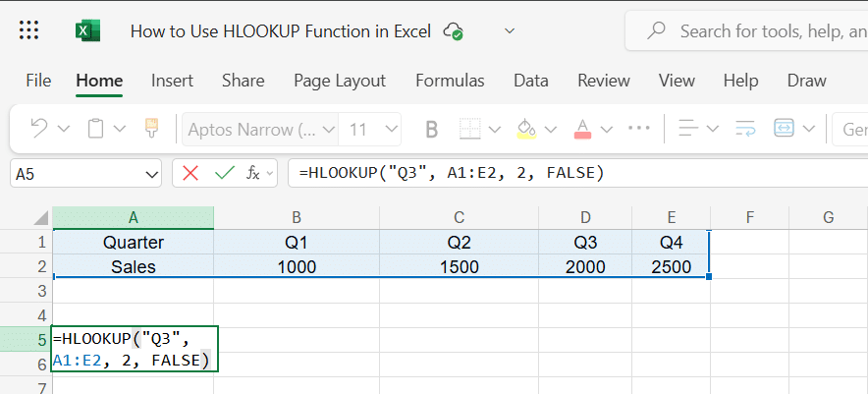
Task: Open the Formulas ribbon tab
Action: pos(450,81)
